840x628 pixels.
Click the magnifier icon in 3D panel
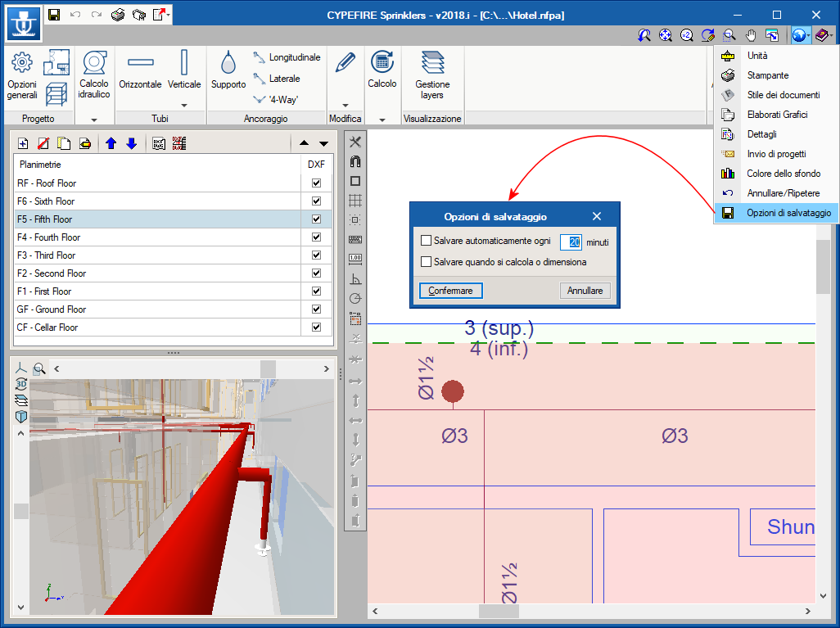click(39, 368)
